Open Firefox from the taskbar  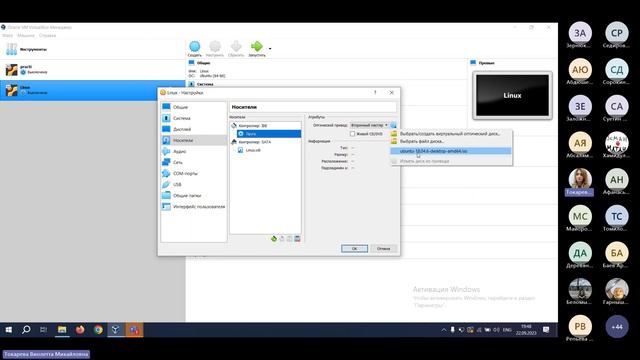click(x=80, y=330)
